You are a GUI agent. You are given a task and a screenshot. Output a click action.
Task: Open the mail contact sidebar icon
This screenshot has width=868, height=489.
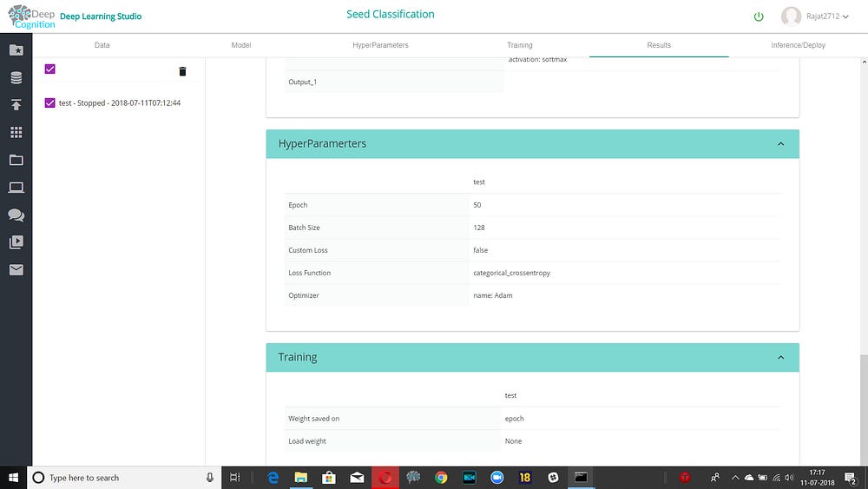pos(16,270)
